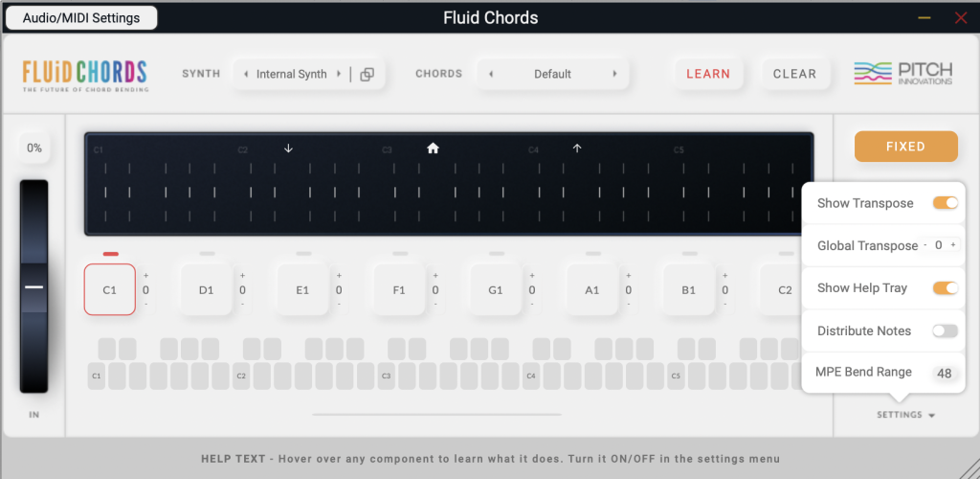Increase B1 pad transpose with plus
The image size is (980, 479).
pyautogui.click(x=725, y=276)
